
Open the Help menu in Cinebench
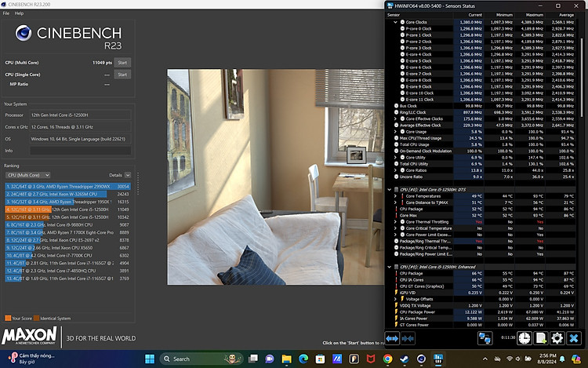click(19, 13)
